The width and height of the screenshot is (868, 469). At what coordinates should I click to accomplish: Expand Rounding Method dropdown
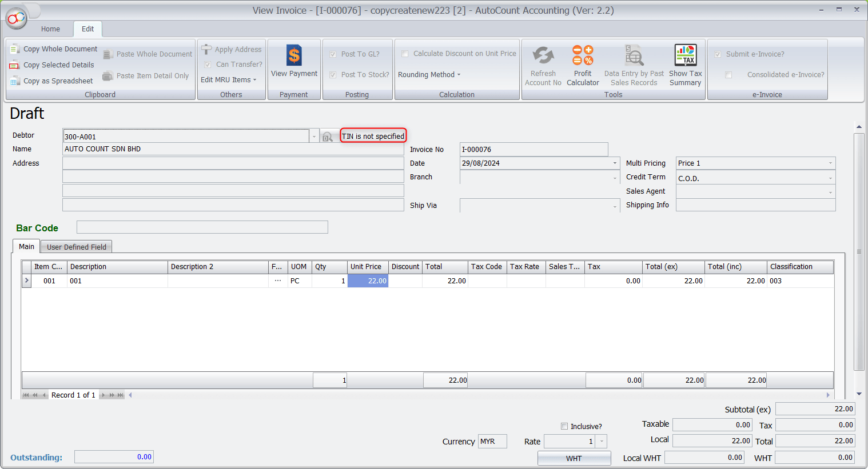click(x=429, y=75)
